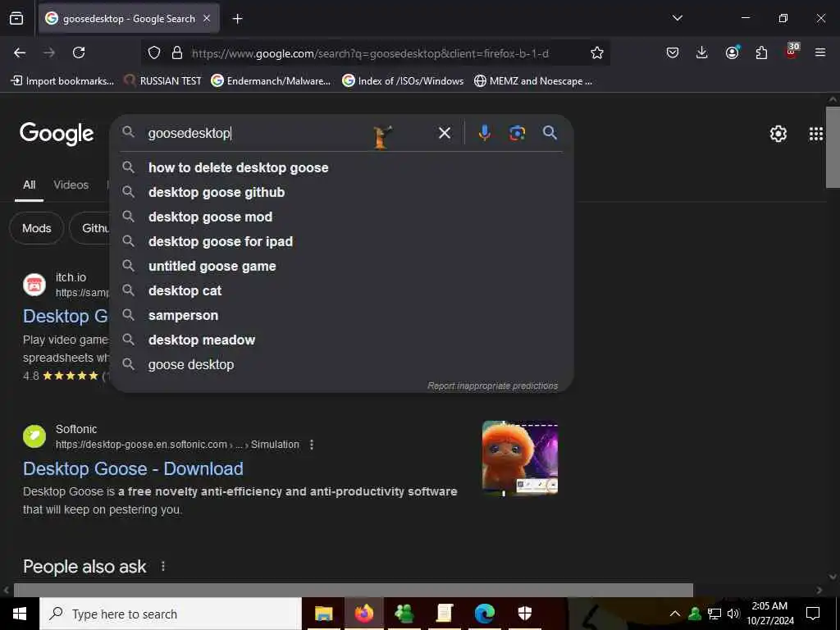Apply the Mods filter chip
This screenshot has height=630, width=840.
coord(36,228)
